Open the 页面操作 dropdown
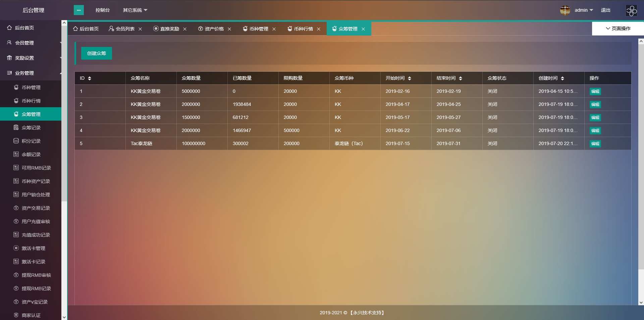Screen dimensions: 644x320 click(618, 28)
